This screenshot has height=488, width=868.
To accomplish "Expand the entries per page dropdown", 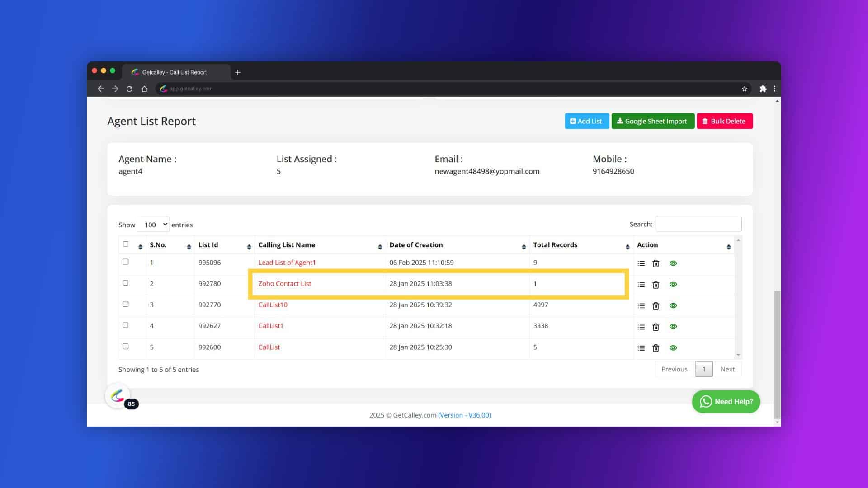I will (153, 225).
